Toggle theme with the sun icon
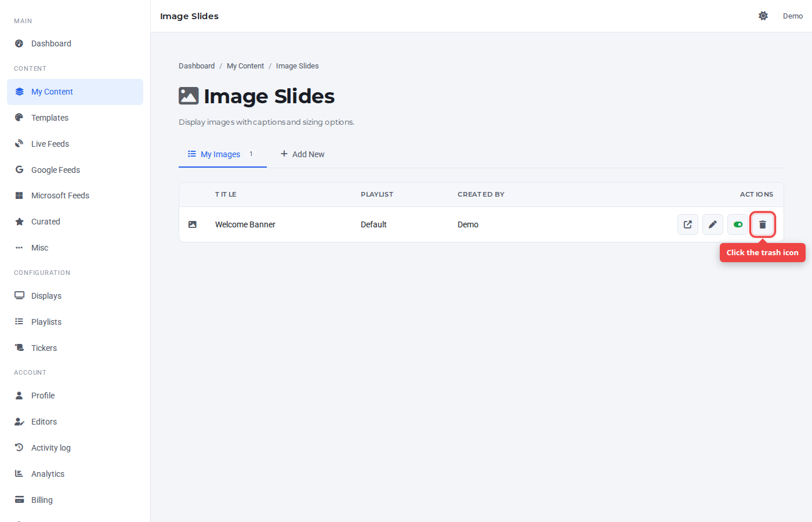 [x=763, y=16]
